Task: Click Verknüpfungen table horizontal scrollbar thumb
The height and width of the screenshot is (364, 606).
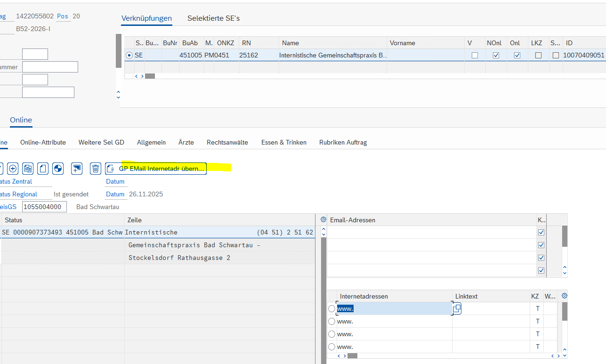Action: [x=150, y=76]
